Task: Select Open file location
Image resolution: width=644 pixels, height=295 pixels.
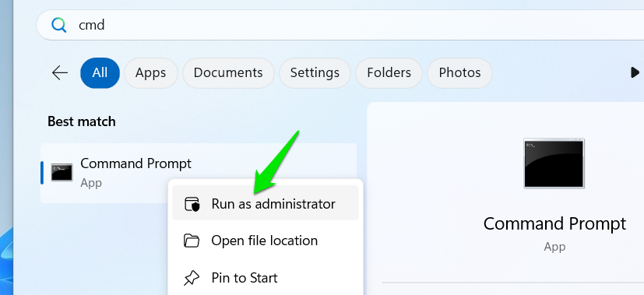Action: (x=266, y=241)
